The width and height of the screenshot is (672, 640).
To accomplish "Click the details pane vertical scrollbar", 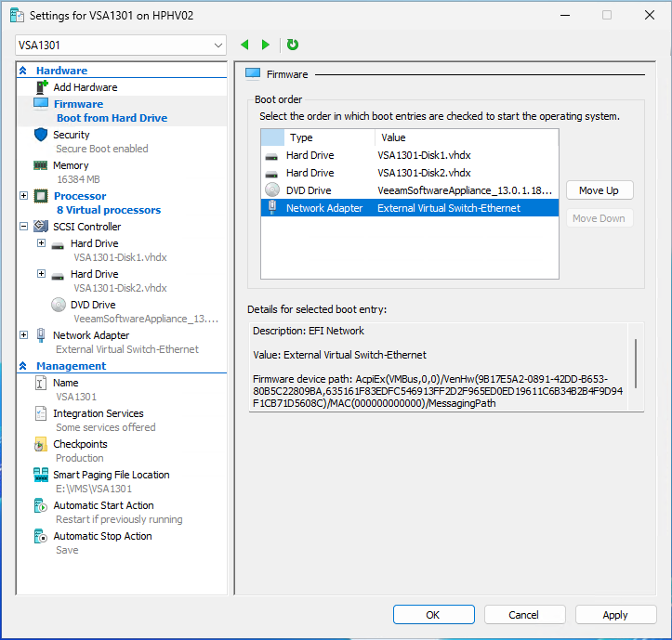I will coord(637,362).
